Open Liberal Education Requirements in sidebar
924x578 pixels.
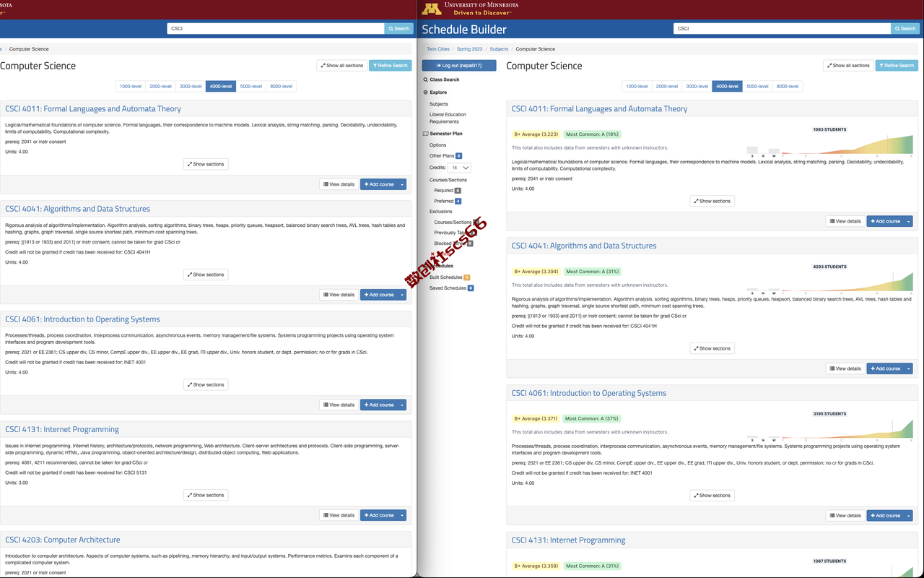coord(448,118)
